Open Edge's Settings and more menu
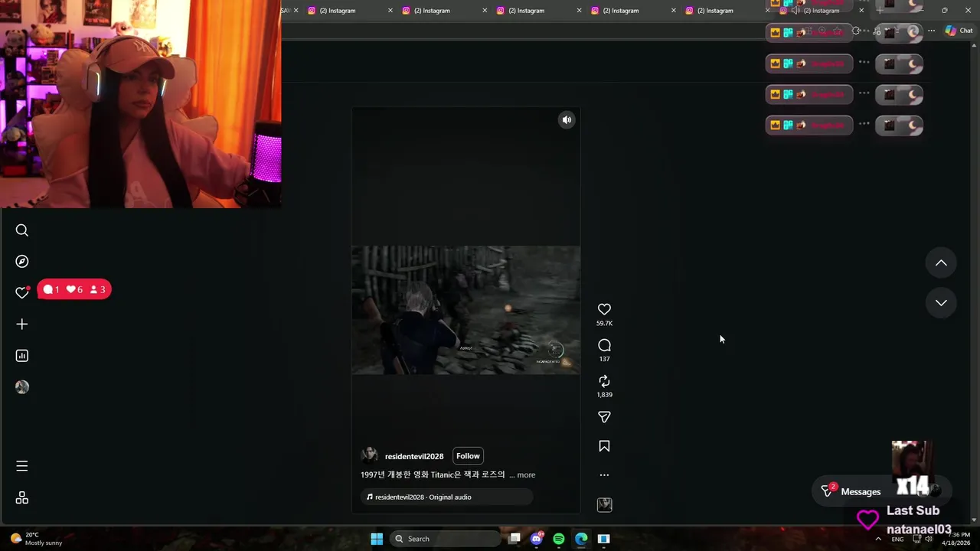The width and height of the screenshot is (980, 551). (931, 31)
